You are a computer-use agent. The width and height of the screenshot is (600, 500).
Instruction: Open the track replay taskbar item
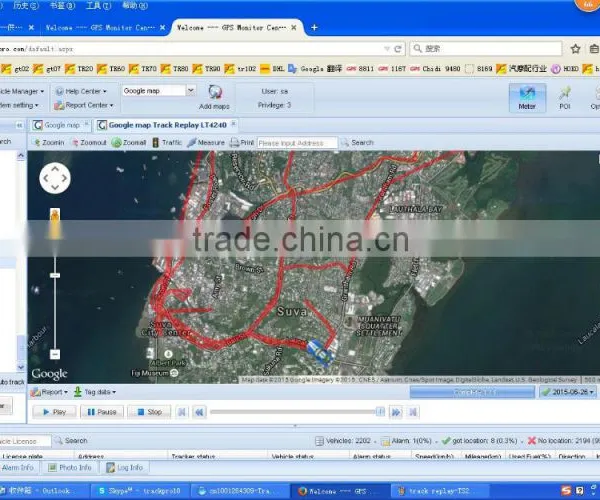coord(439,491)
